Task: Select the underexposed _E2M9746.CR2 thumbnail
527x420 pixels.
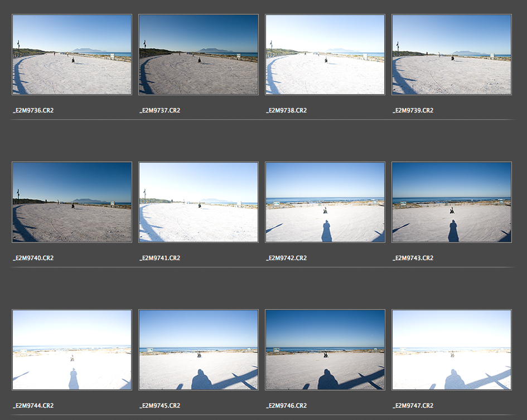Action: point(325,350)
